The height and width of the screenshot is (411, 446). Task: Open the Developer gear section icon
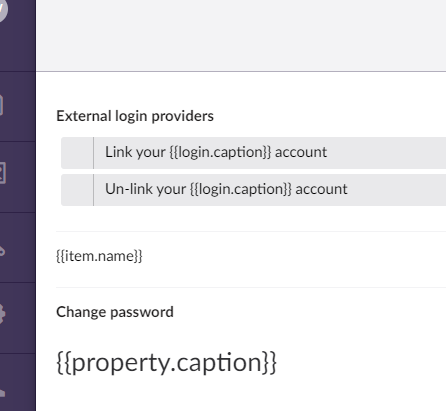[x=3, y=313]
